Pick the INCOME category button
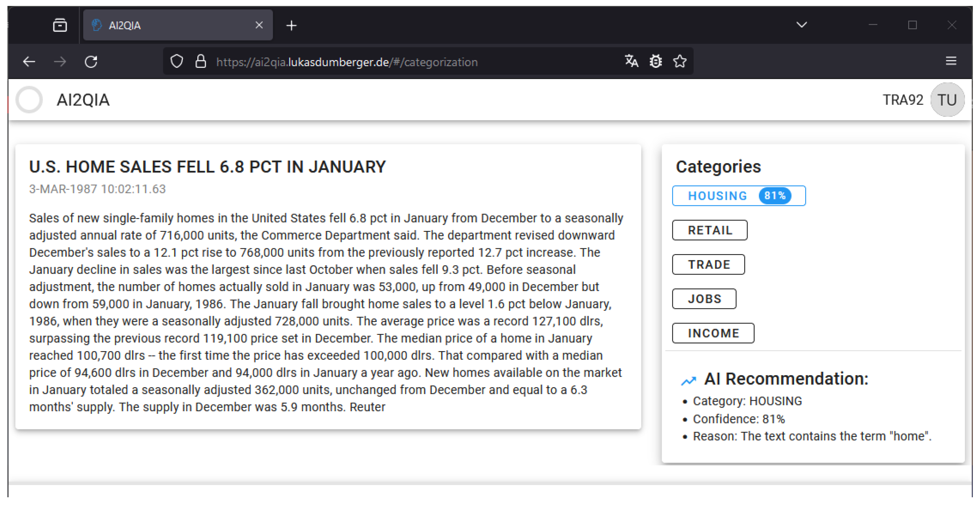Screen dimensions: 980x505 coord(713,333)
